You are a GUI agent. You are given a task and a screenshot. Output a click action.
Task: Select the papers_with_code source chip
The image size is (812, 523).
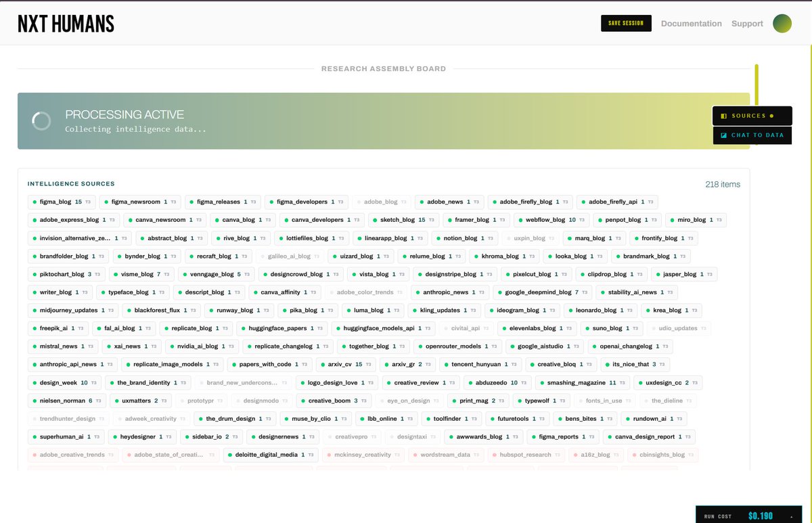click(270, 365)
